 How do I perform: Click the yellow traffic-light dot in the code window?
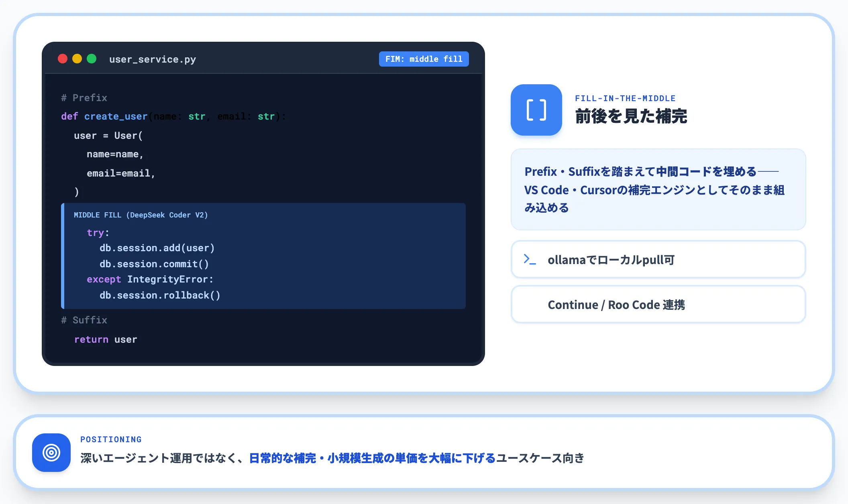coord(77,59)
